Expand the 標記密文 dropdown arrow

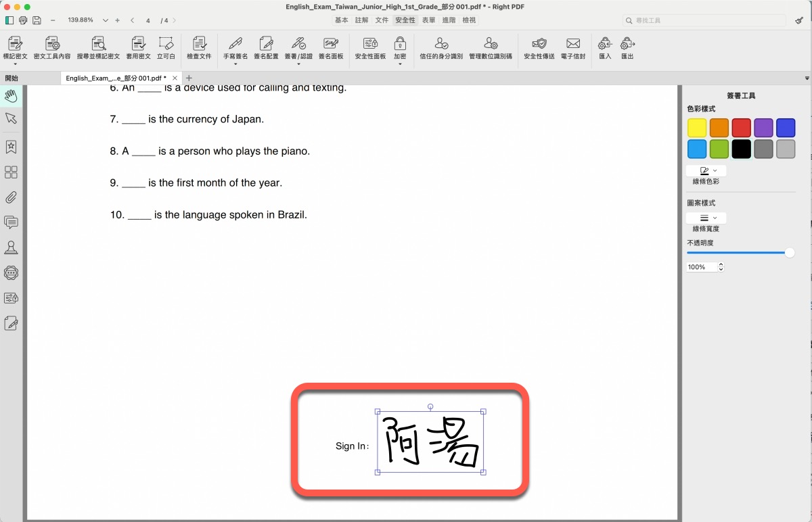click(15, 64)
